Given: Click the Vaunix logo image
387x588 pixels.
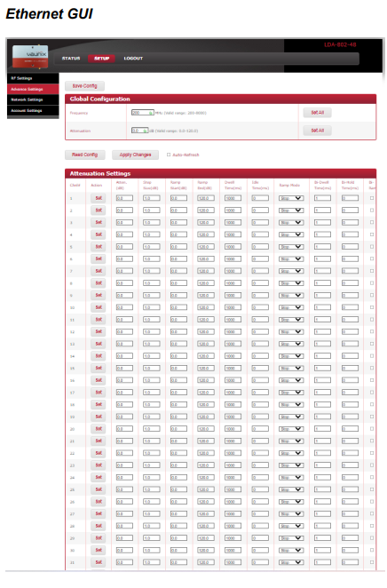Looking at the screenshot, I should click(30, 56).
